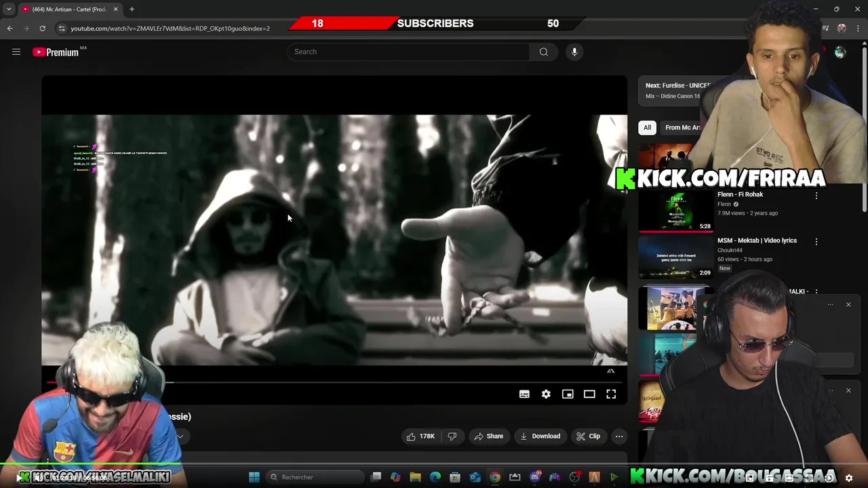
Task: Dislike the video
Action: point(452,436)
